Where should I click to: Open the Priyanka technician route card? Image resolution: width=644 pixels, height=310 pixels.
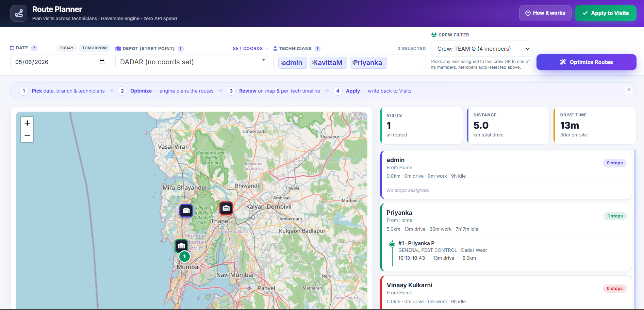(506, 237)
